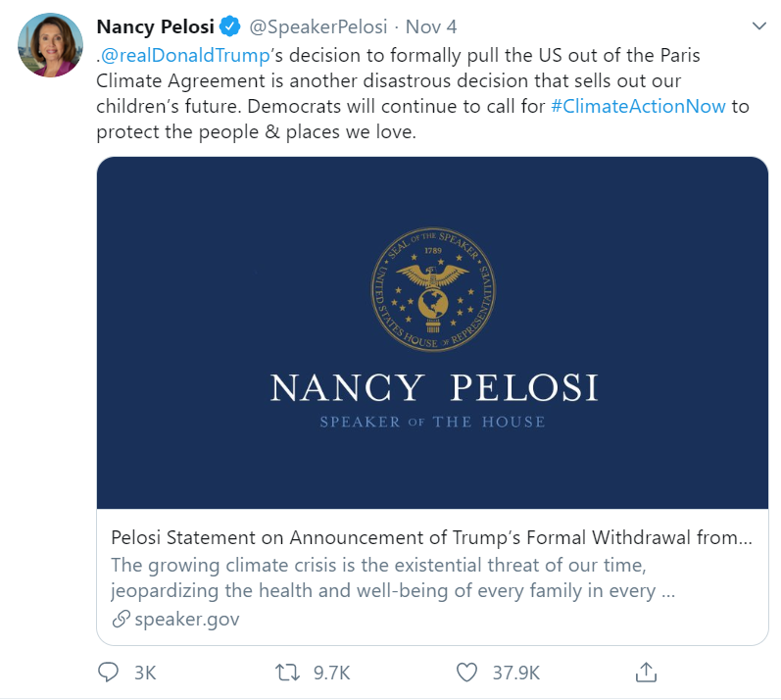Screen dimensions: 781x700
Task: Expand the tweet options chevron menu
Action: coord(758,25)
